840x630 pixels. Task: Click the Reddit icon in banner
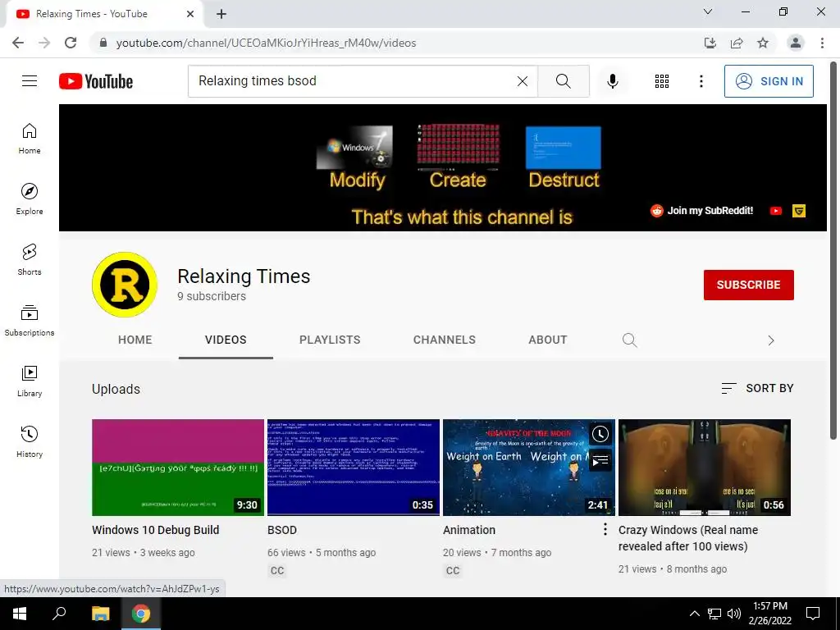coord(657,211)
